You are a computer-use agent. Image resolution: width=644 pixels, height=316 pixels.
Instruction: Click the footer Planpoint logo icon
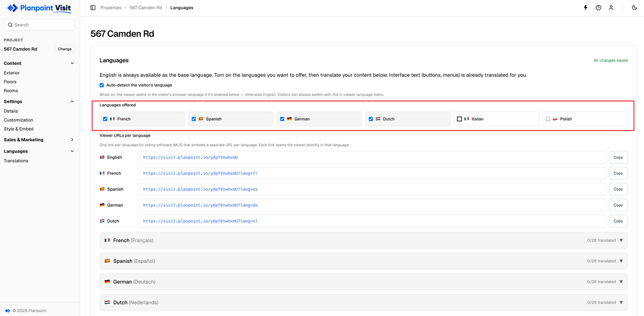[x=7, y=311]
